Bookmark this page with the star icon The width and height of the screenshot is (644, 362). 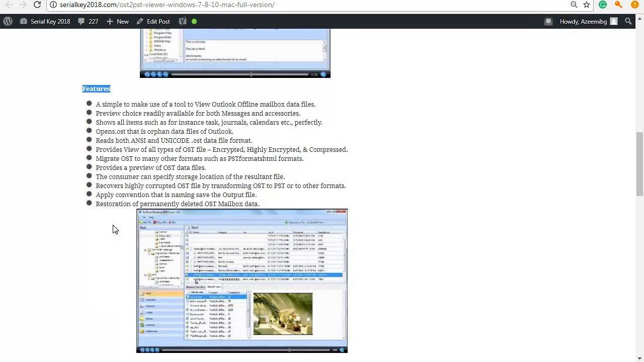(x=587, y=5)
